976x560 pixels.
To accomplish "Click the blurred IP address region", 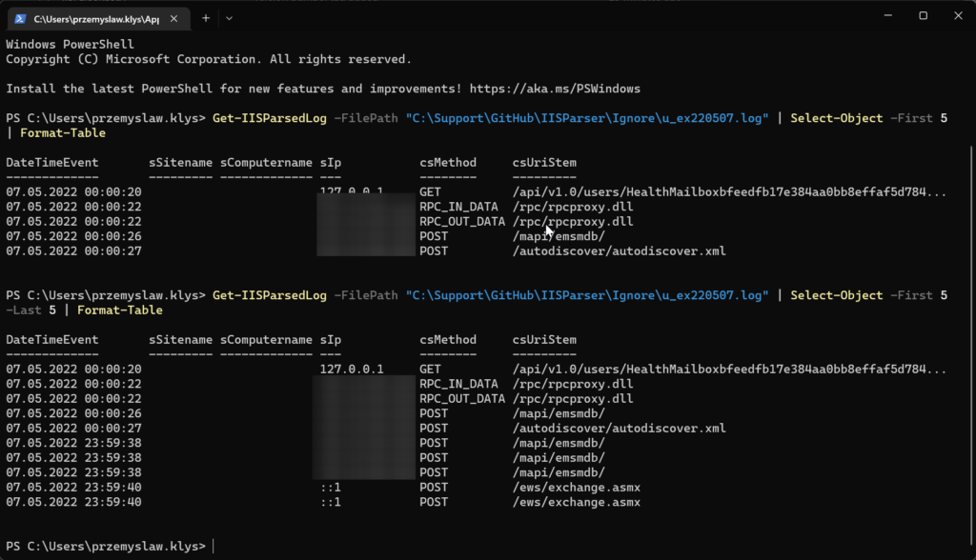I will 365,225.
